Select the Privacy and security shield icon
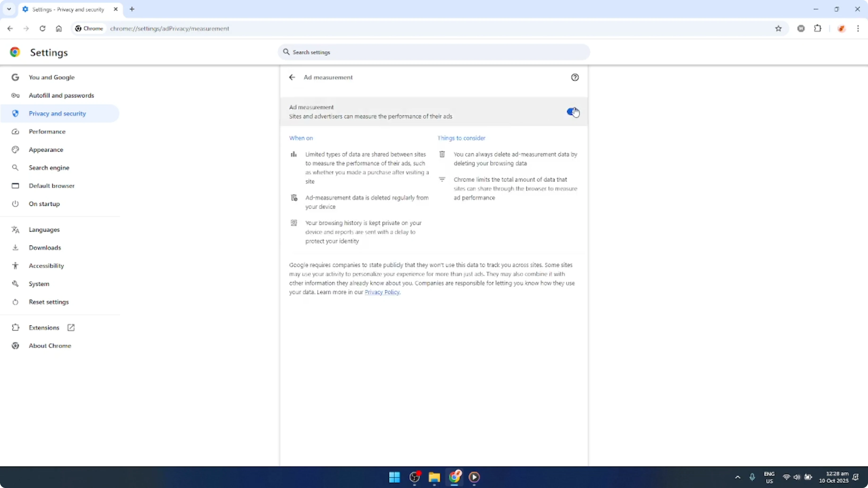Screen dimensions: 868x488 15,113
